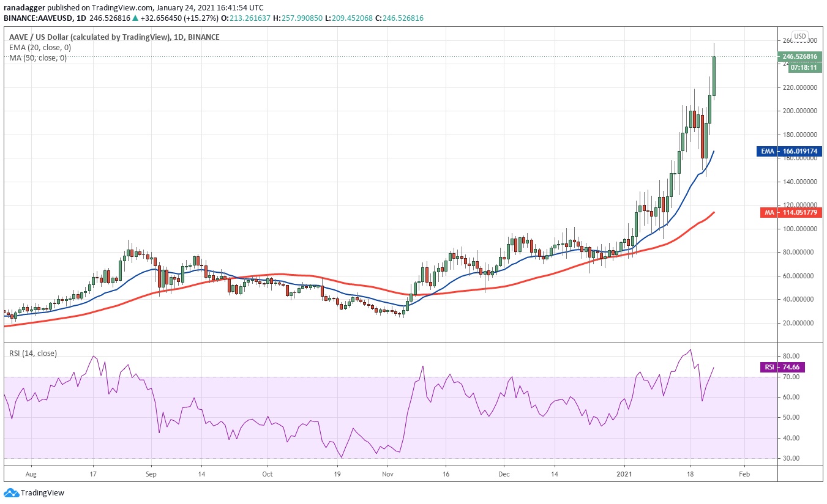This screenshot has height=504, width=827.
Task: Click the 20.000000 price axis label
Action: coord(799,323)
